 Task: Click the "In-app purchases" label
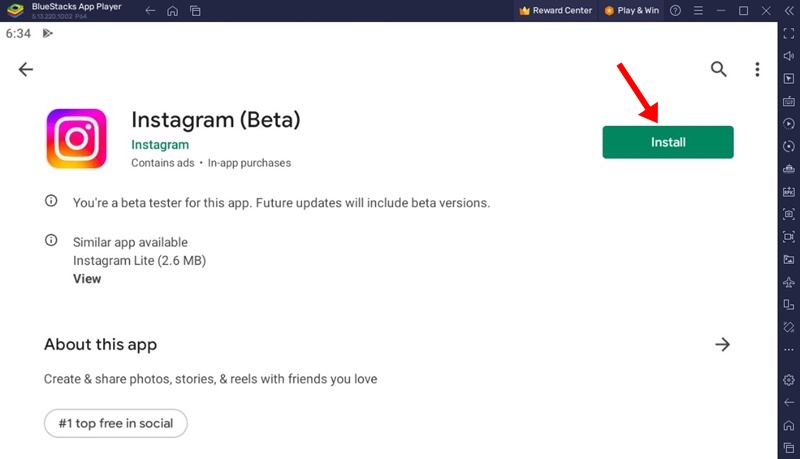[x=249, y=163]
